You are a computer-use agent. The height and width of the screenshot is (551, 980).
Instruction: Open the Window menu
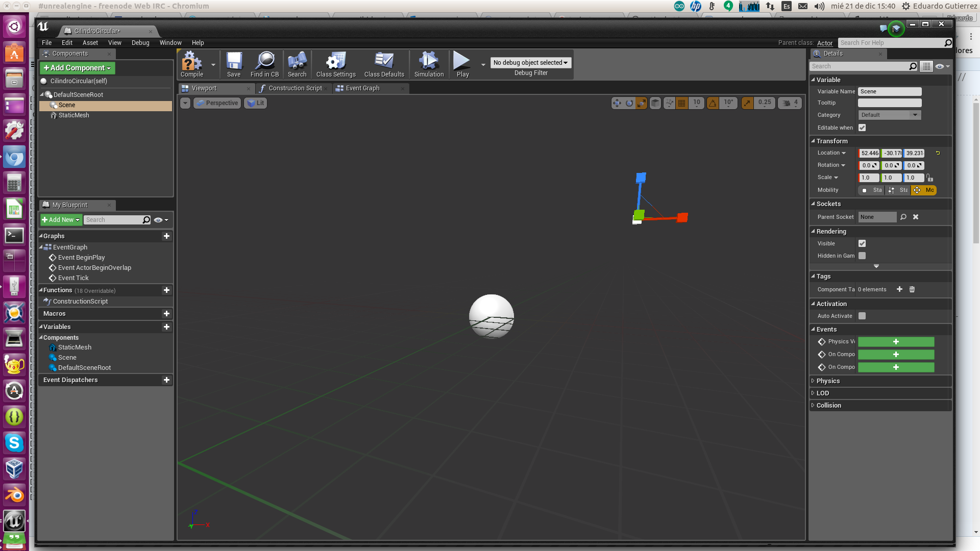pos(170,43)
